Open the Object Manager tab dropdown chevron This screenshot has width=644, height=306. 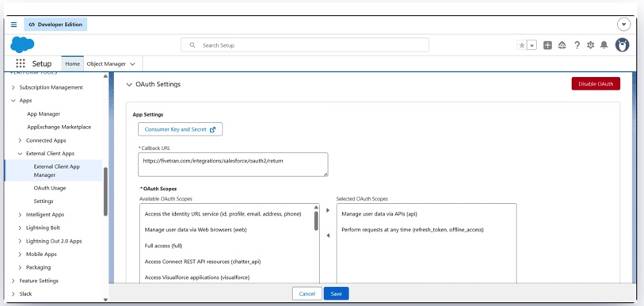tap(132, 64)
